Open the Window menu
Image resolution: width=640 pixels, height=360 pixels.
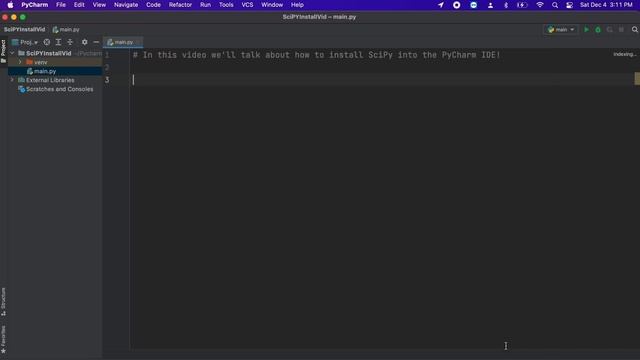[272, 5]
